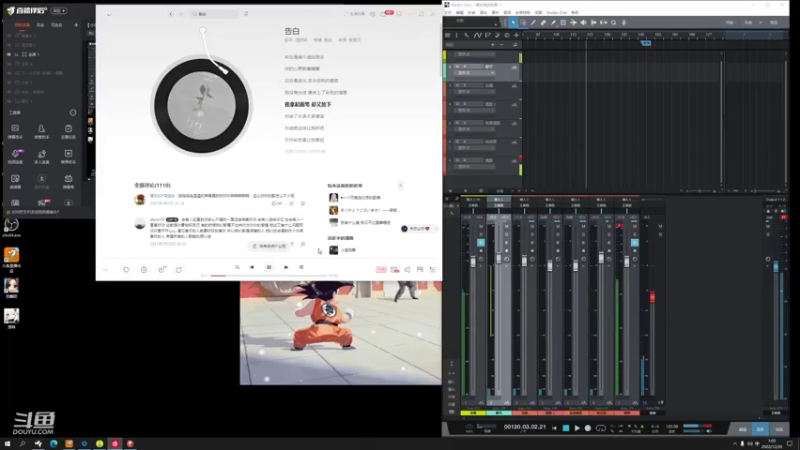Image resolution: width=800 pixels, height=450 pixels.
Task: Click the Record button in Studio One transport
Action: (x=588, y=428)
